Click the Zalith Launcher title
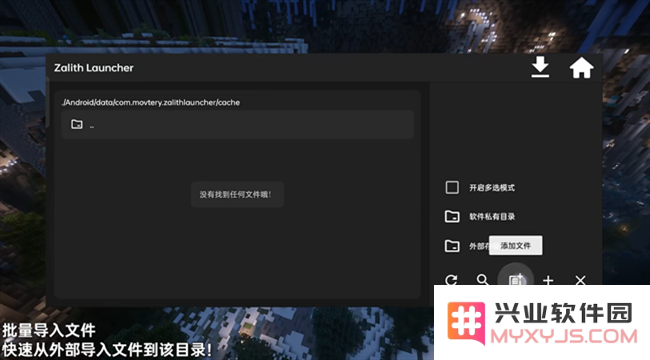This screenshot has width=650, height=360. tap(94, 68)
